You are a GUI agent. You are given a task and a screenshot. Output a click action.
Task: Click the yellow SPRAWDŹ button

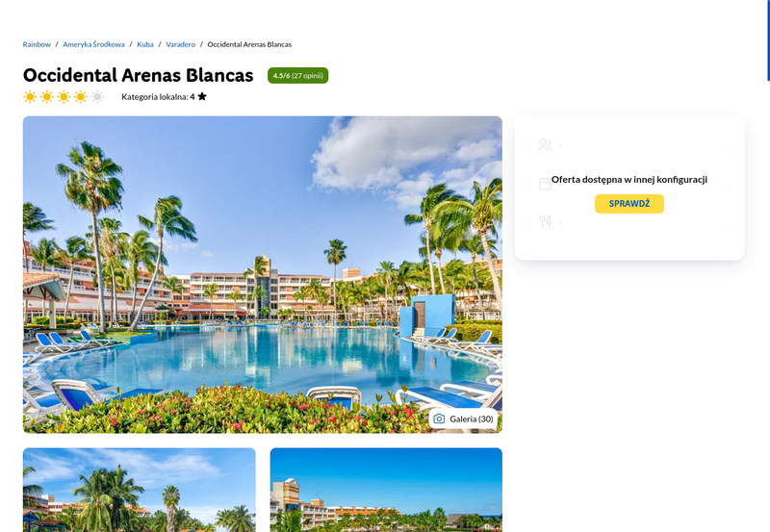[x=629, y=204]
